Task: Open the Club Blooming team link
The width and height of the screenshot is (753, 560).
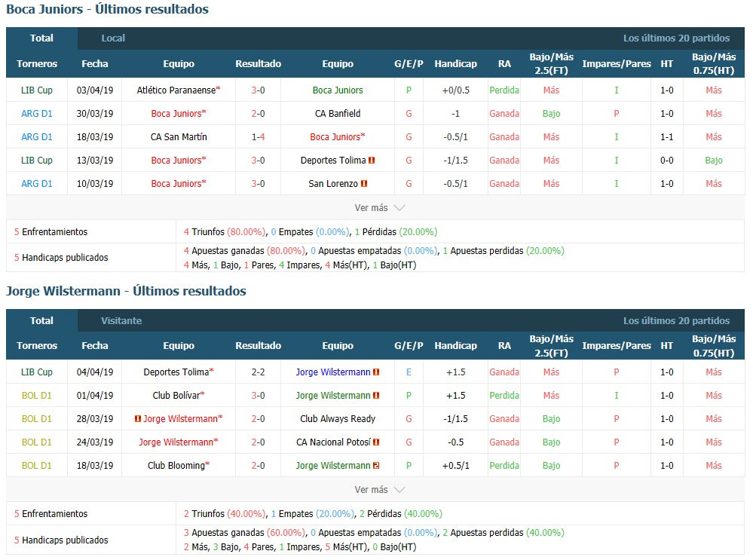Action: coord(176,465)
